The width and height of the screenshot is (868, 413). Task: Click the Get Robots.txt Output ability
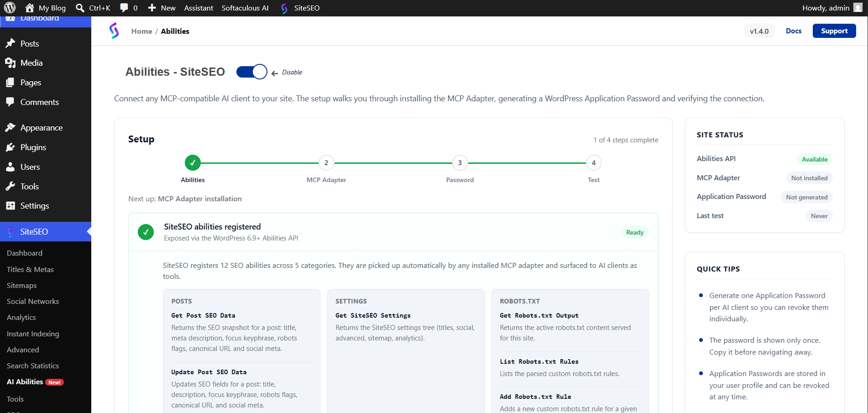pyautogui.click(x=539, y=315)
